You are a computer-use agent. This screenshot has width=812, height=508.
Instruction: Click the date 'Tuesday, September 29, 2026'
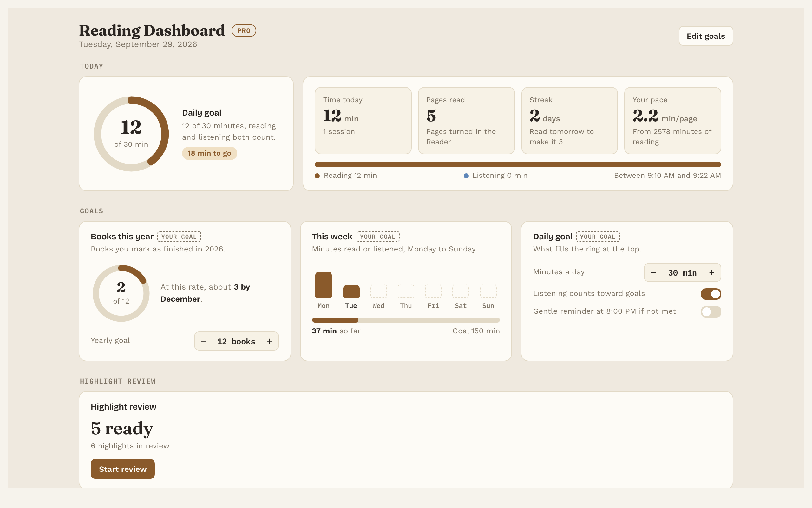click(138, 44)
